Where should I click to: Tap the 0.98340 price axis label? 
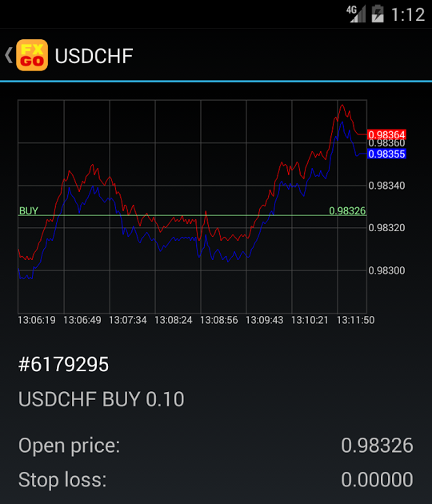click(x=386, y=186)
